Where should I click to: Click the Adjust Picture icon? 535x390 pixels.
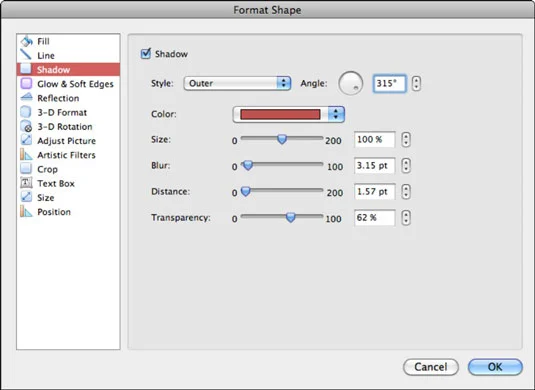tap(26, 140)
